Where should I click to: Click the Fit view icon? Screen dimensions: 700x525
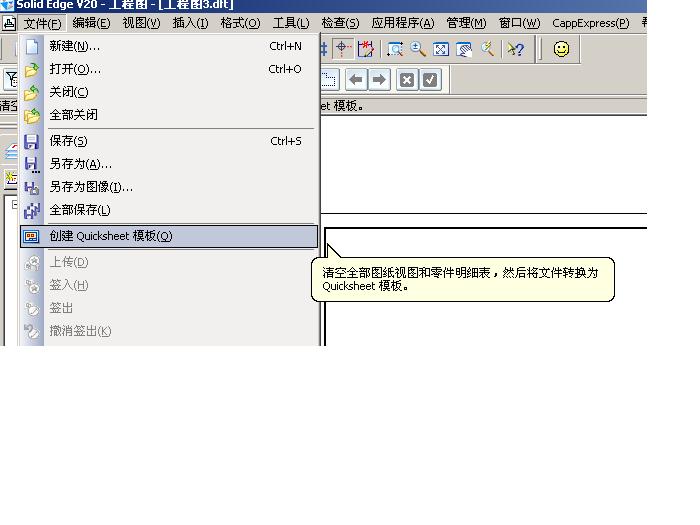[441, 49]
